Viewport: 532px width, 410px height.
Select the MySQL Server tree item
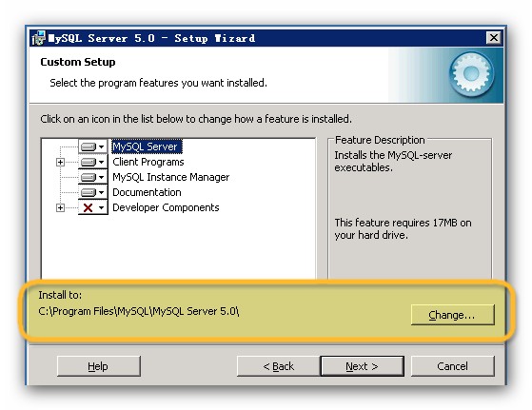tap(147, 146)
